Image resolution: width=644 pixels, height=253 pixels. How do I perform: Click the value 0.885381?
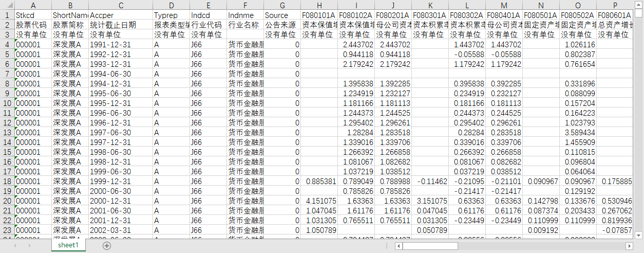coord(319,182)
